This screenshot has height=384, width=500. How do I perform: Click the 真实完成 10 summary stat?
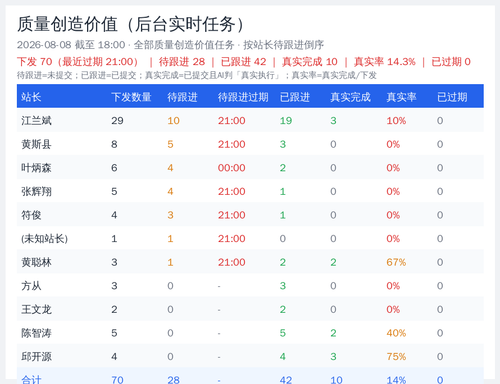tap(310, 62)
